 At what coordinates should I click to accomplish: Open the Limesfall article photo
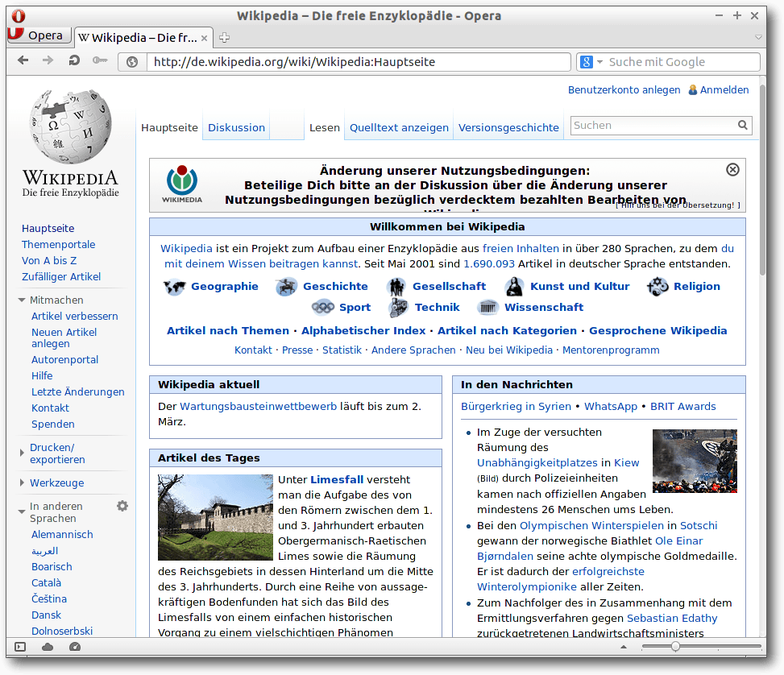click(x=215, y=517)
